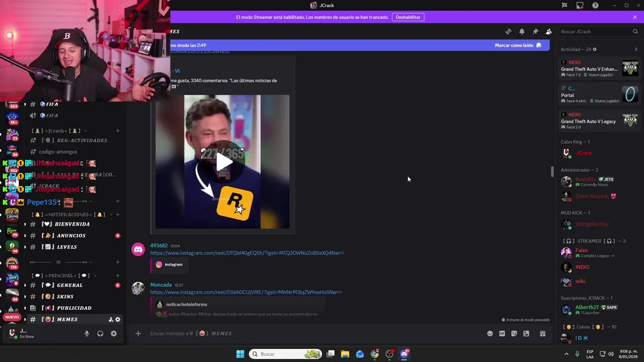Expand the Actividad panel chevron

[636, 49]
